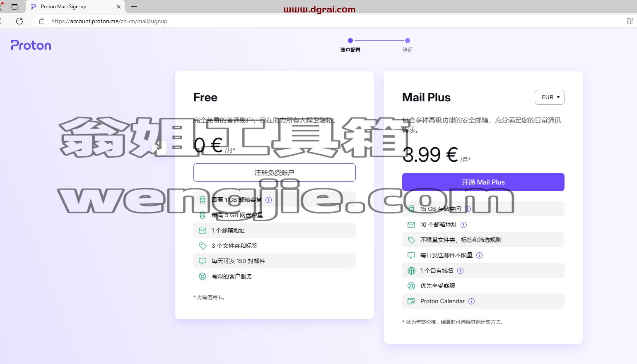Click the left arrow back button on card
637x364 pixels.
pyautogui.click(x=159, y=148)
